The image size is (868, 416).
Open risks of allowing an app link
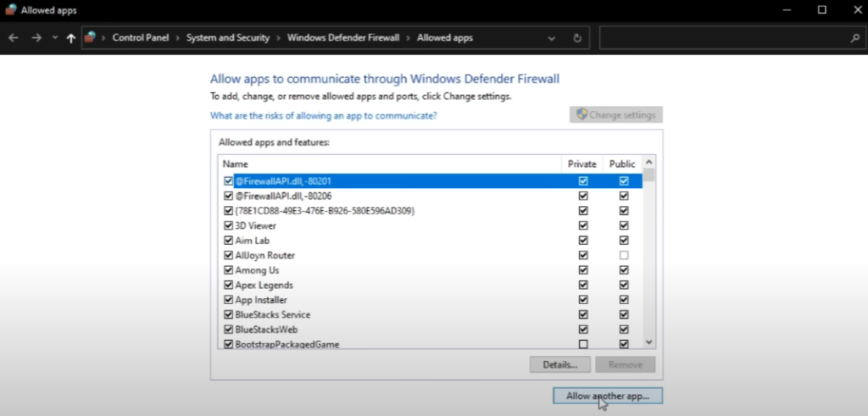coord(323,115)
